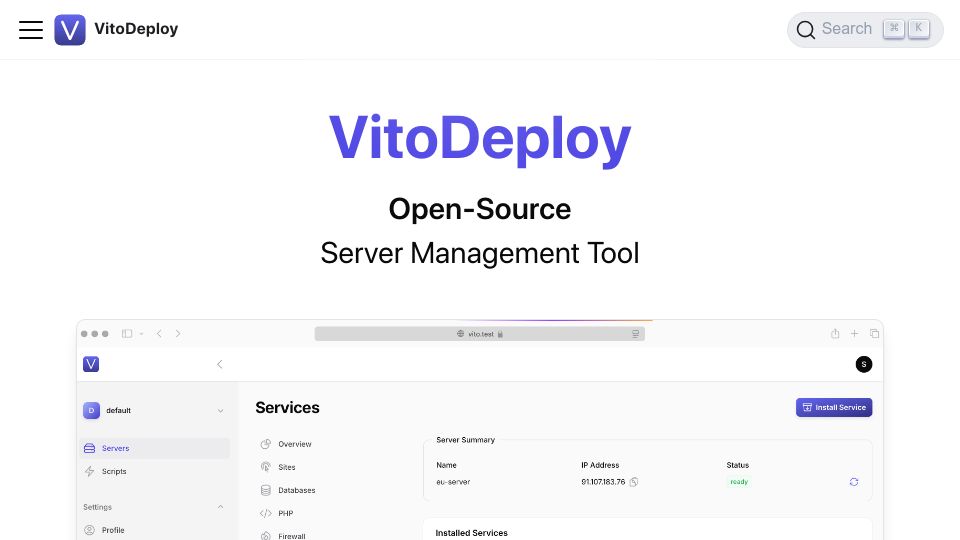960x540 pixels.
Task: Click the eu-server name text
Action: tap(453, 482)
